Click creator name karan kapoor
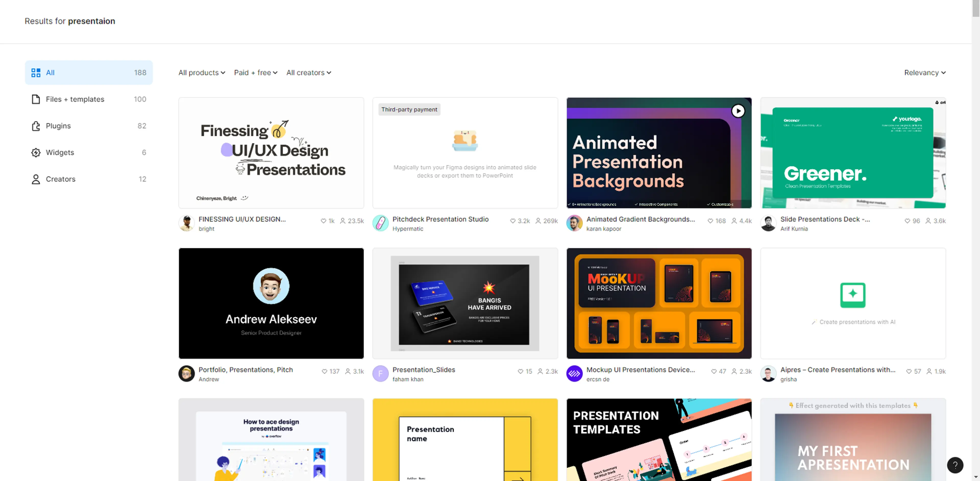Image resolution: width=980 pixels, height=481 pixels. click(x=604, y=229)
